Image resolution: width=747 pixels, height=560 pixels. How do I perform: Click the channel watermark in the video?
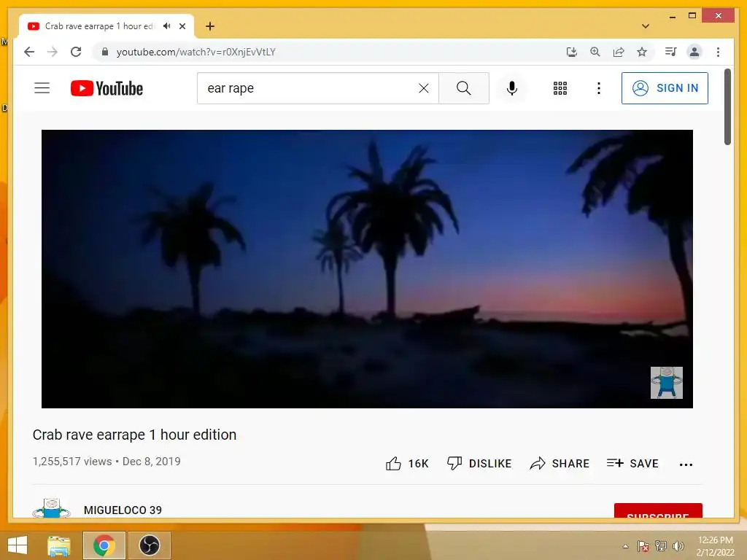click(667, 382)
